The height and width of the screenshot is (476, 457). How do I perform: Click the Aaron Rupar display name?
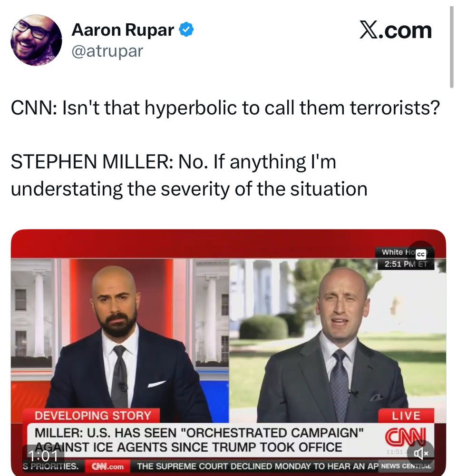click(x=123, y=30)
